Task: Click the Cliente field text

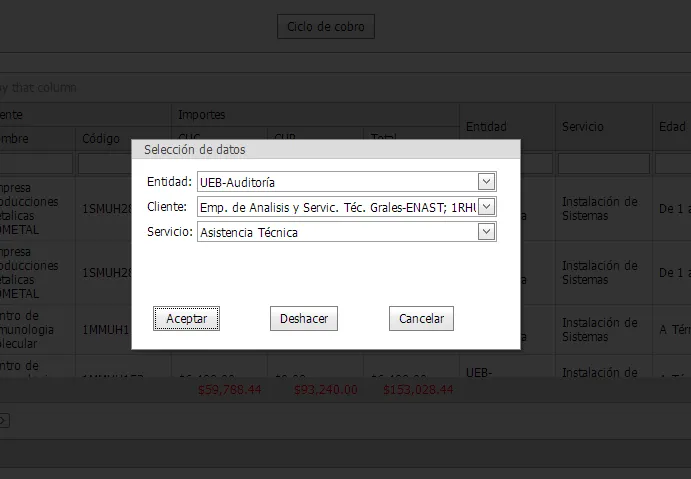Action: click(x=336, y=207)
